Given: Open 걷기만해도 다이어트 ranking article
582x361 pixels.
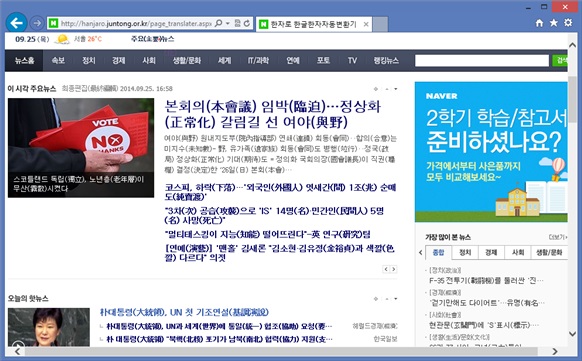Looking at the screenshot, I should click(486, 303).
